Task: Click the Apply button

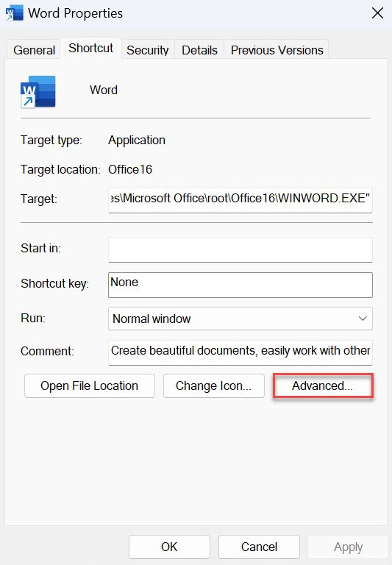Action: tap(348, 547)
